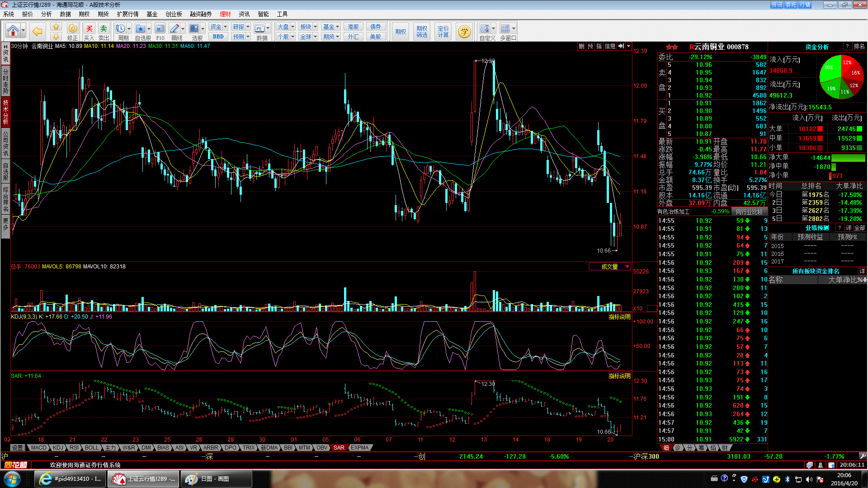Open the Home icon dropdown arrow

click(x=23, y=31)
